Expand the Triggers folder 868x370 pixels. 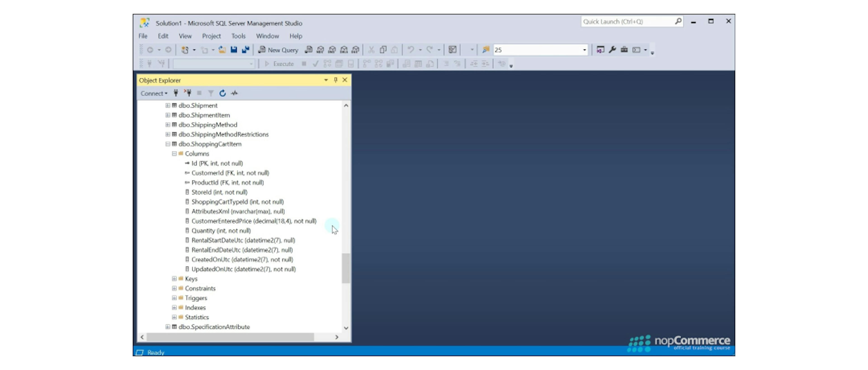click(x=174, y=298)
